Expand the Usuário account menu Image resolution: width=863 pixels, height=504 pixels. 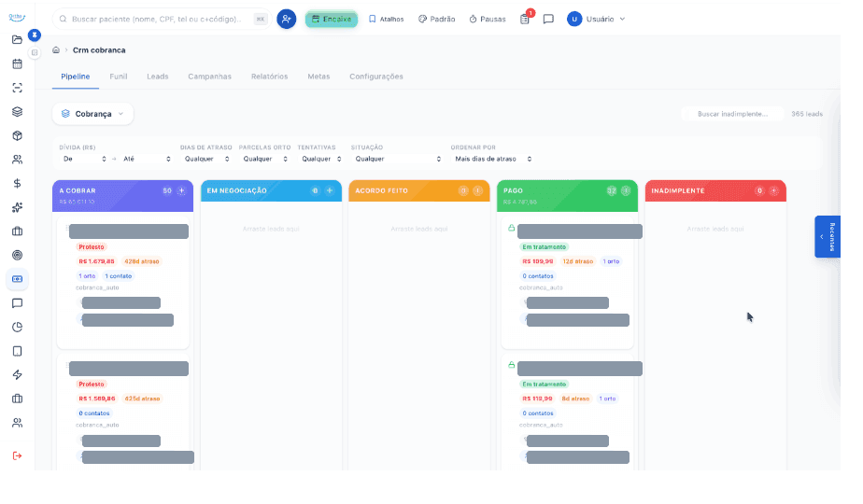(x=597, y=19)
